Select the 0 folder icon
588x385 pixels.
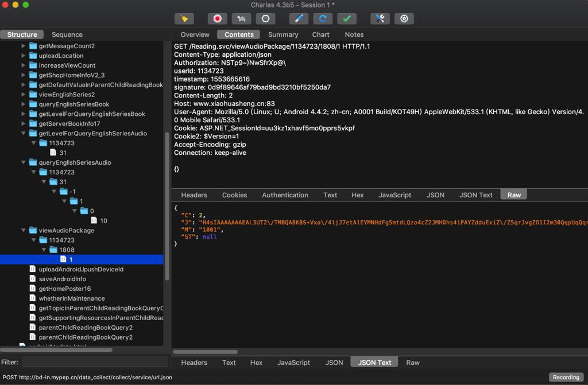[x=84, y=211]
